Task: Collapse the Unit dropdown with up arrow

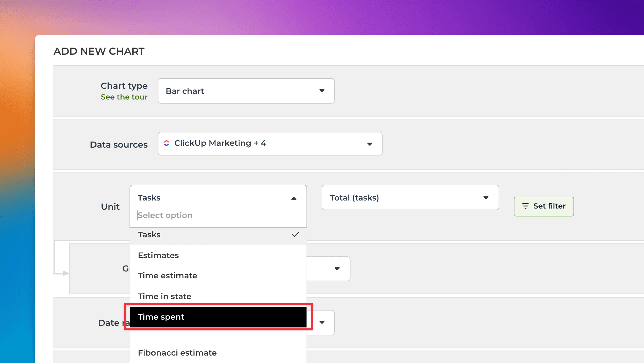Action: pyautogui.click(x=294, y=198)
